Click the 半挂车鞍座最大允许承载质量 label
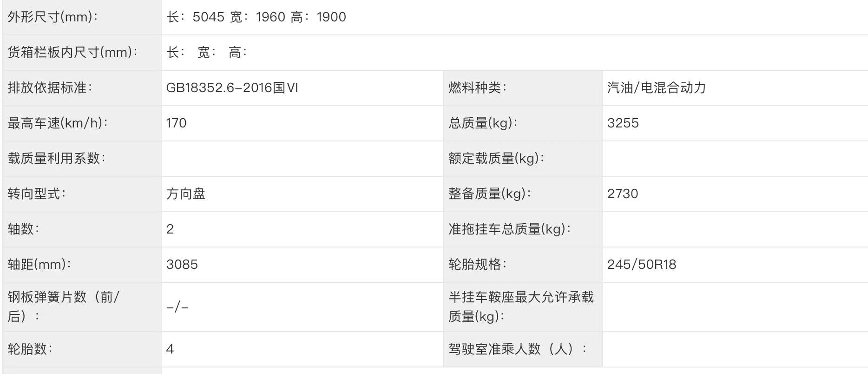Viewport: 868px width, 374px height. tap(521, 307)
